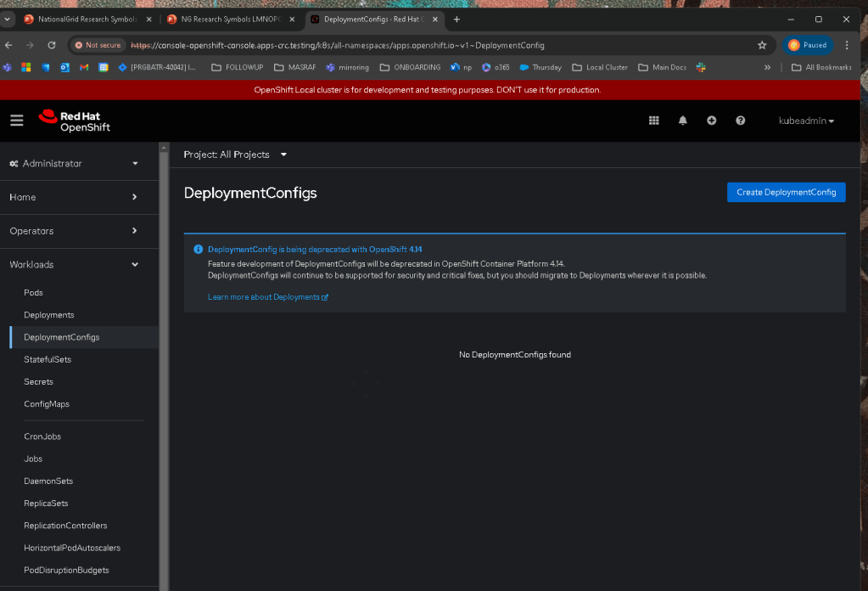Go to ReplicationControllers in the sidebar
Viewport: 868px width, 591px height.
(x=65, y=525)
